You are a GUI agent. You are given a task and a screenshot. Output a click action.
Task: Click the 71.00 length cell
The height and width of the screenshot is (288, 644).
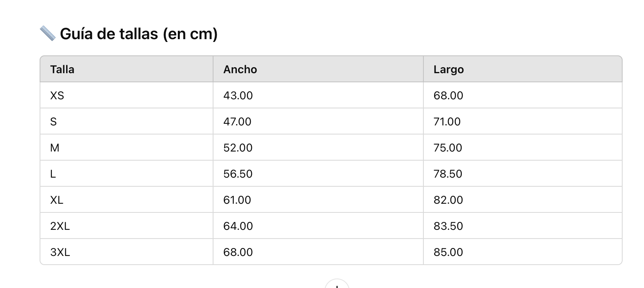pyautogui.click(x=447, y=121)
